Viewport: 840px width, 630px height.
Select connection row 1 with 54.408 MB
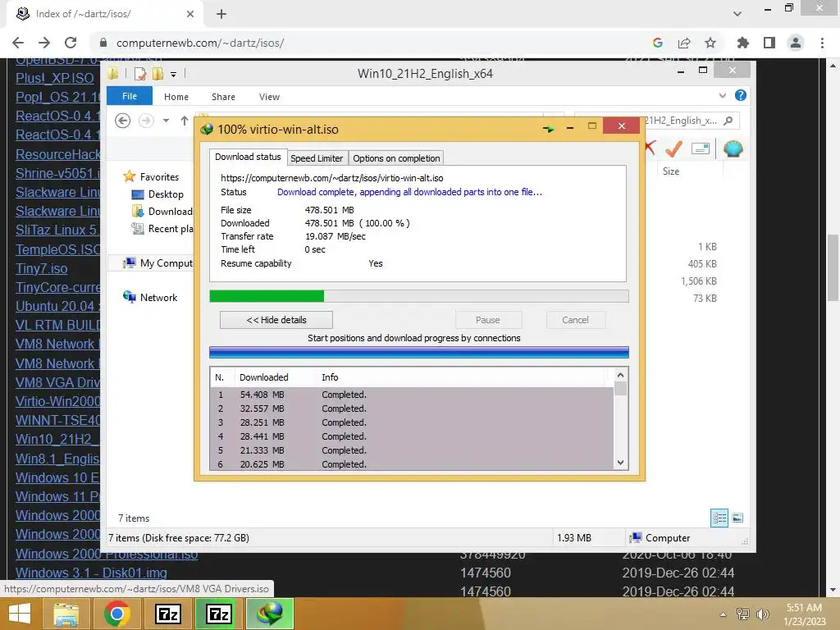412,395
